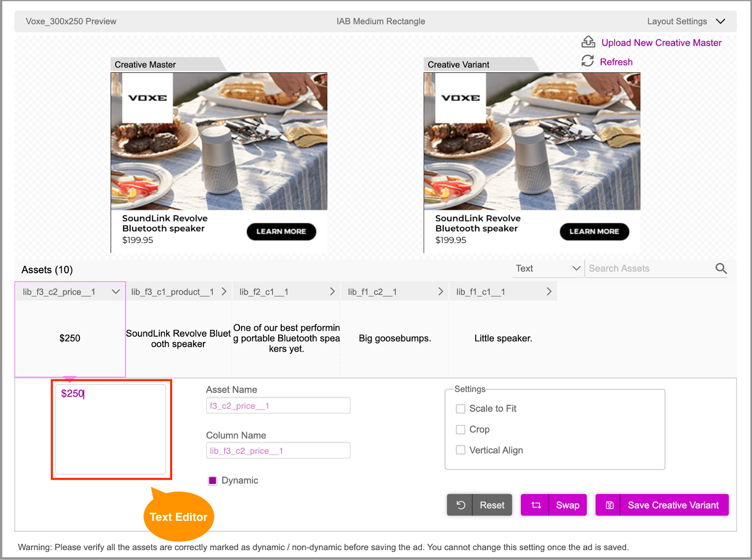Toggle the Dynamic checkbox
The image size is (752, 560).
click(212, 481)
